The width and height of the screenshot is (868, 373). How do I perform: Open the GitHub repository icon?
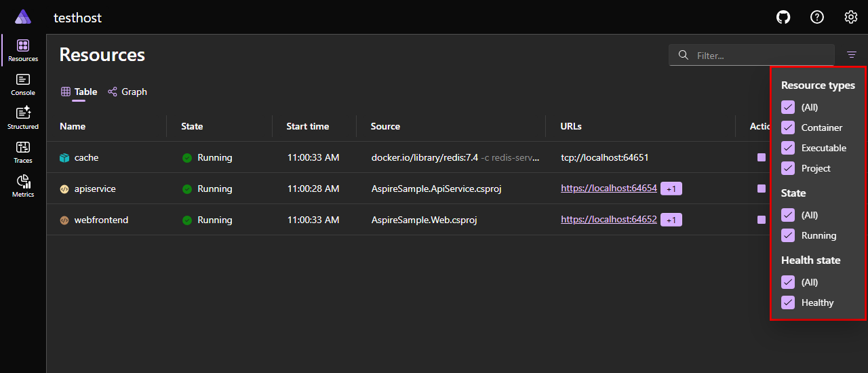(783, 17)
